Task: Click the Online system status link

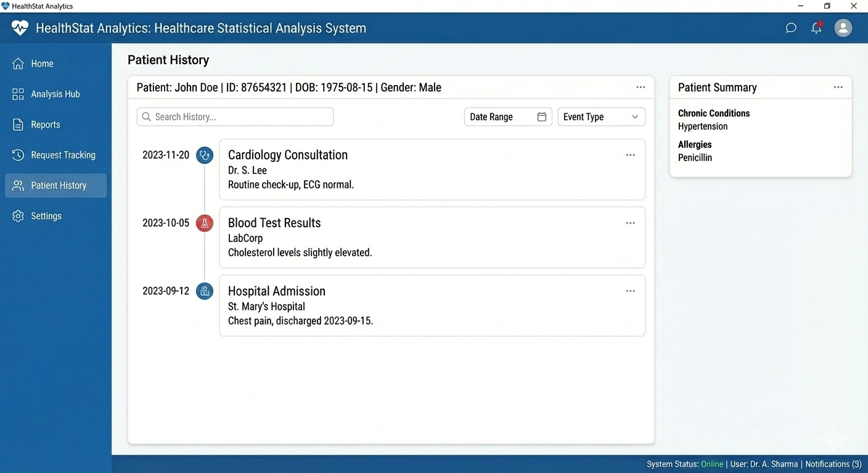Action: point(712,464)
